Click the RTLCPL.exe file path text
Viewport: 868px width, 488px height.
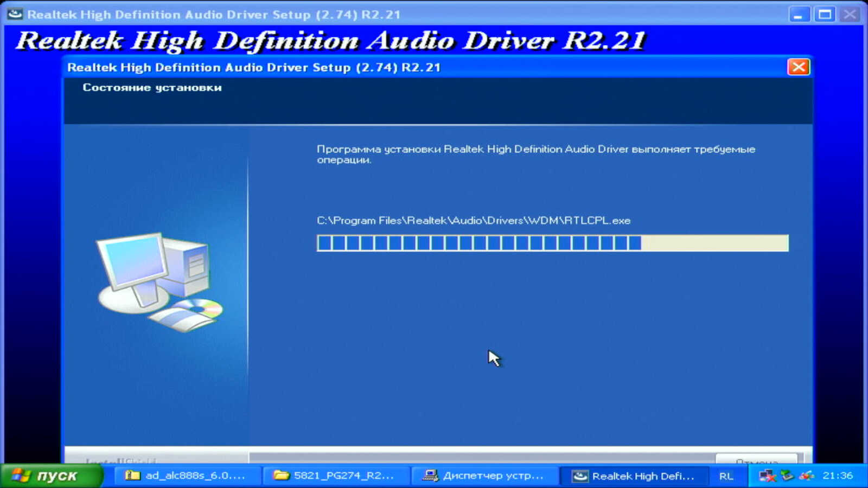[473, 221]
